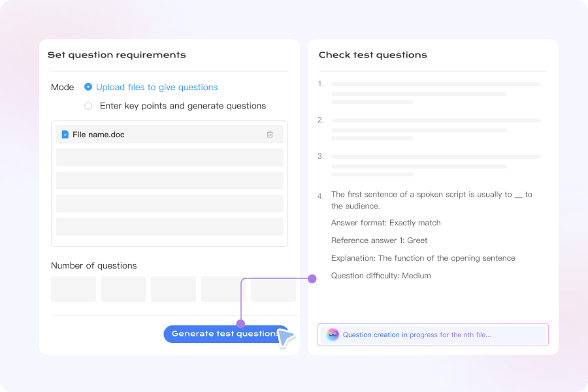Click the File name.doc row
The height and width of the screenshot is (392, 588).
pos(169,135)
